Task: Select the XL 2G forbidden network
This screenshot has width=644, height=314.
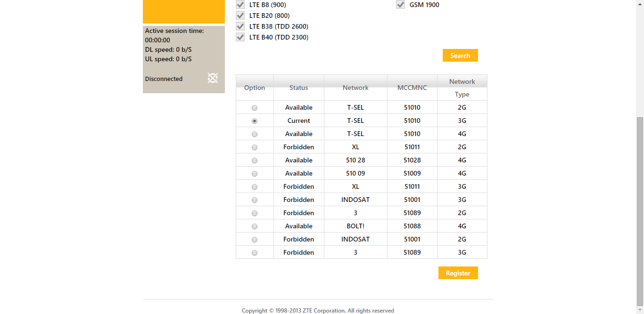Action: coord(255,147)
